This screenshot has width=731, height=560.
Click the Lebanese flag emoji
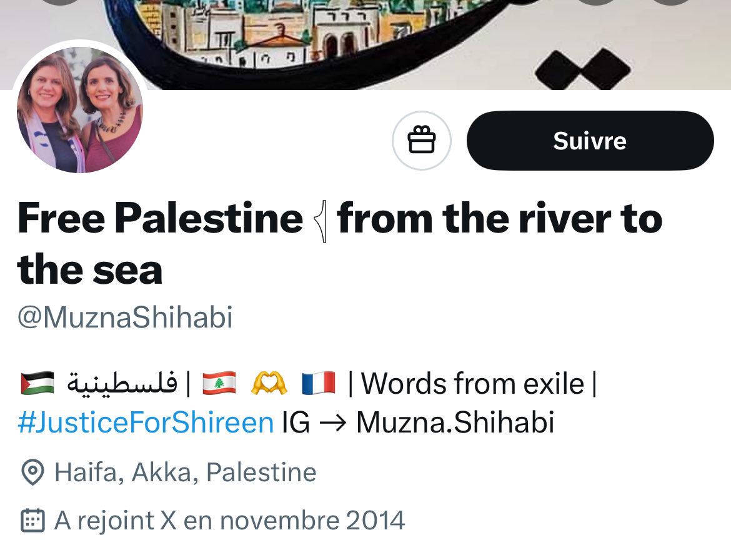pos(219,383)
